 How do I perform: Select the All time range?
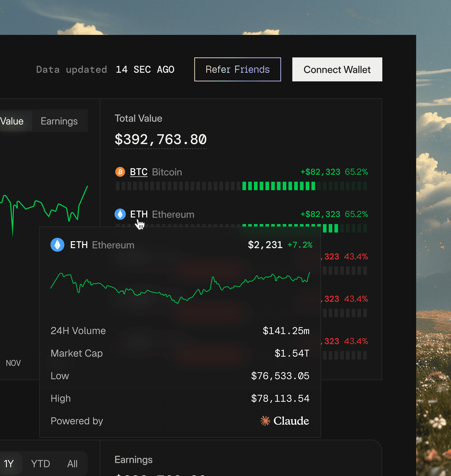[x=72, y=464]
